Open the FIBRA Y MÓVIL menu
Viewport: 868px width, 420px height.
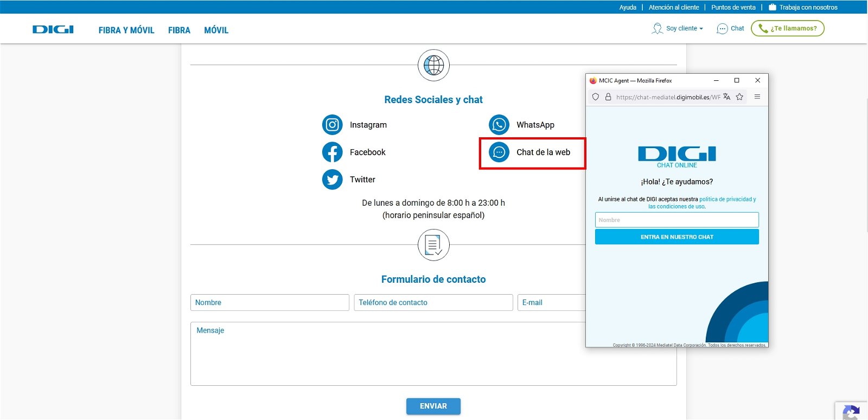click(x=126, y=30)
